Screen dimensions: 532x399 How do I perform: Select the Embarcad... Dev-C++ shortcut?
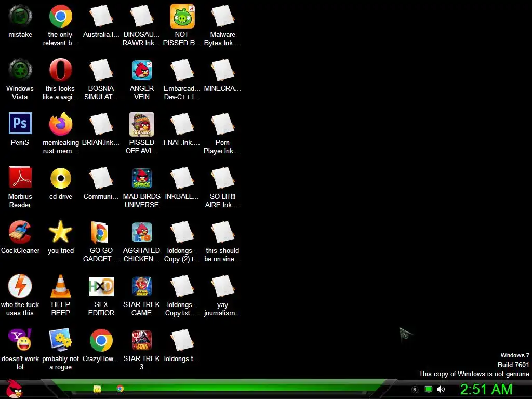(182, 70)
